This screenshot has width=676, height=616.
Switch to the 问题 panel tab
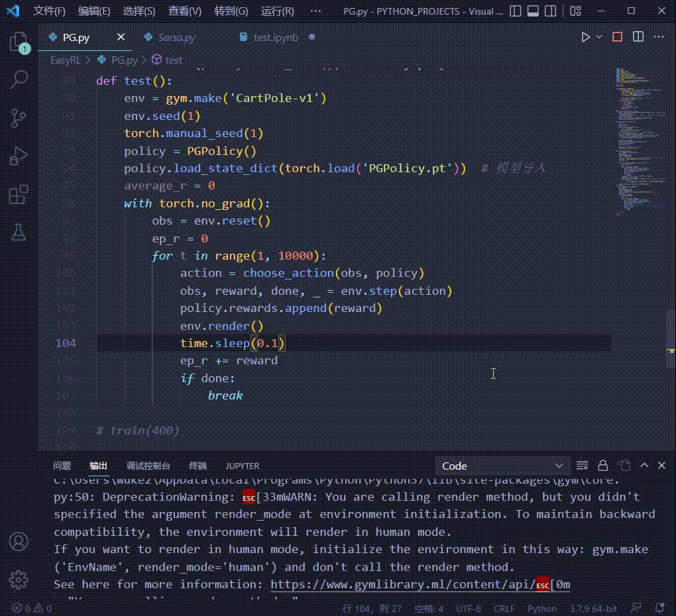pos(62,466)
